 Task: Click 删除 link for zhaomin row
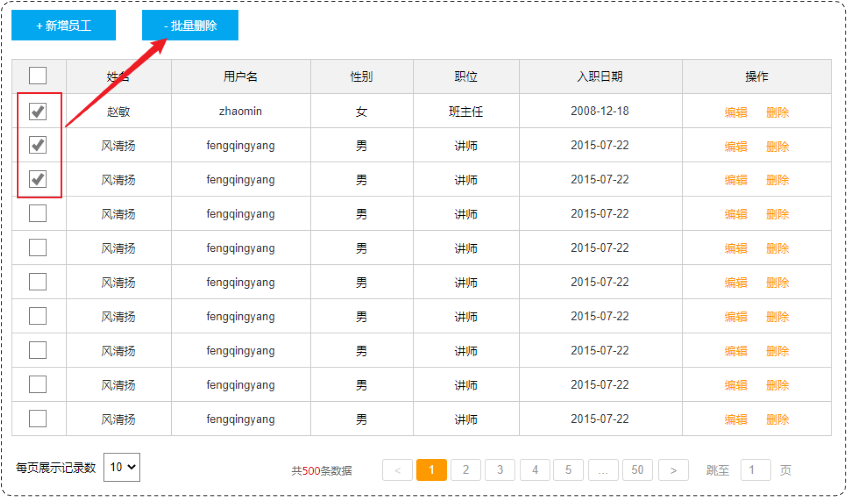tap(777, 112)
